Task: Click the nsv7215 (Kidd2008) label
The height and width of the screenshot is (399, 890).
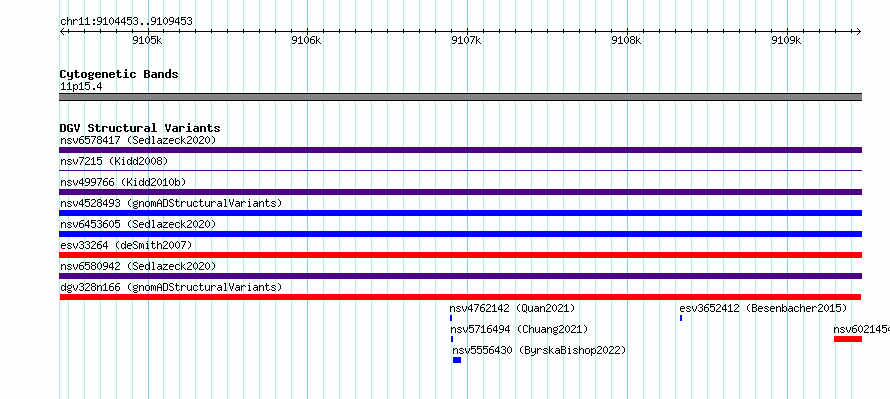Action: [x=114, y=161]
